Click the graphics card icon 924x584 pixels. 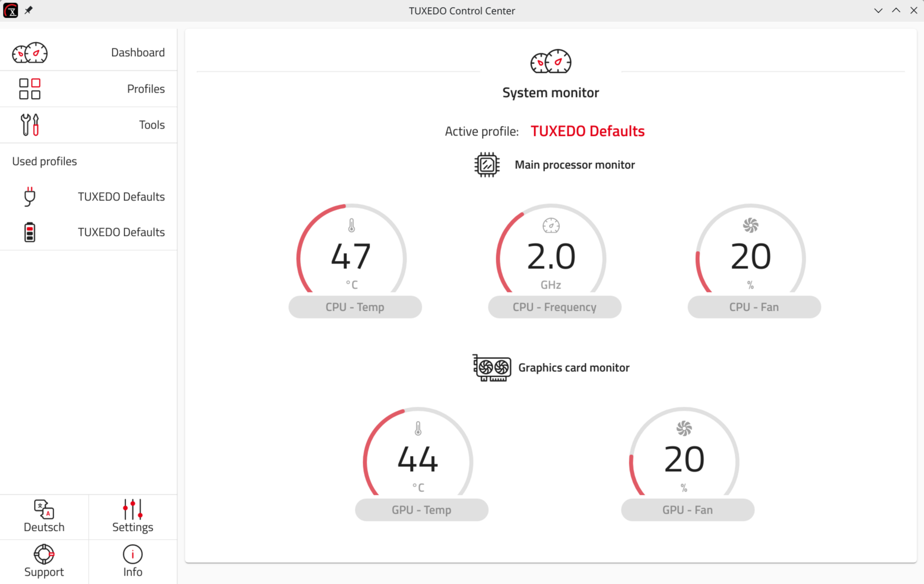coord(492,368)
